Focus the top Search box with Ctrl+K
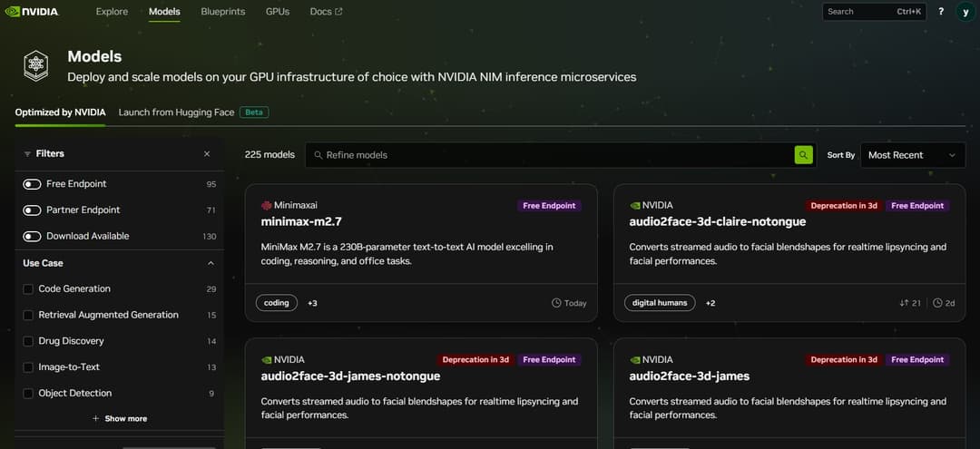 (x=873, y=11)
